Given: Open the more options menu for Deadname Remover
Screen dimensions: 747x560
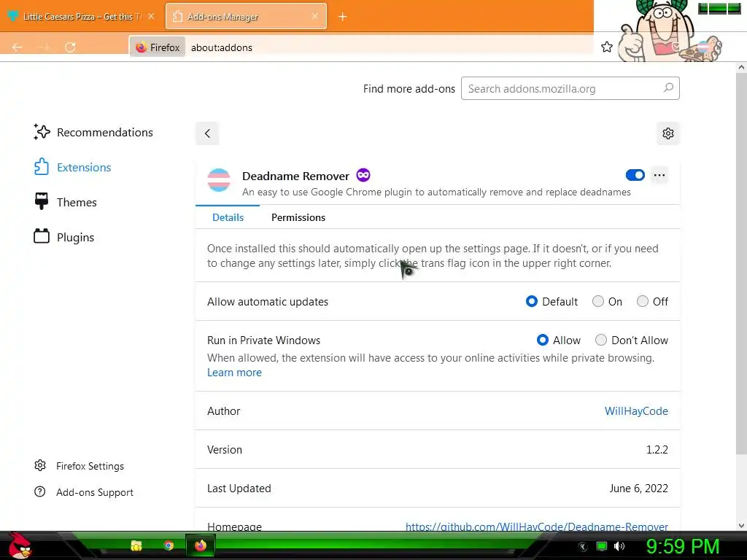Looking at the screenshot, I should [659, 175].
